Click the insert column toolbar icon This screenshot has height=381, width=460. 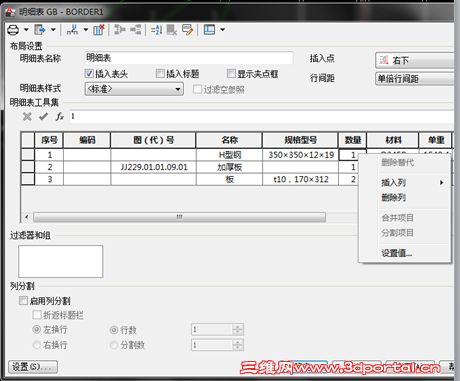(72, 30)
